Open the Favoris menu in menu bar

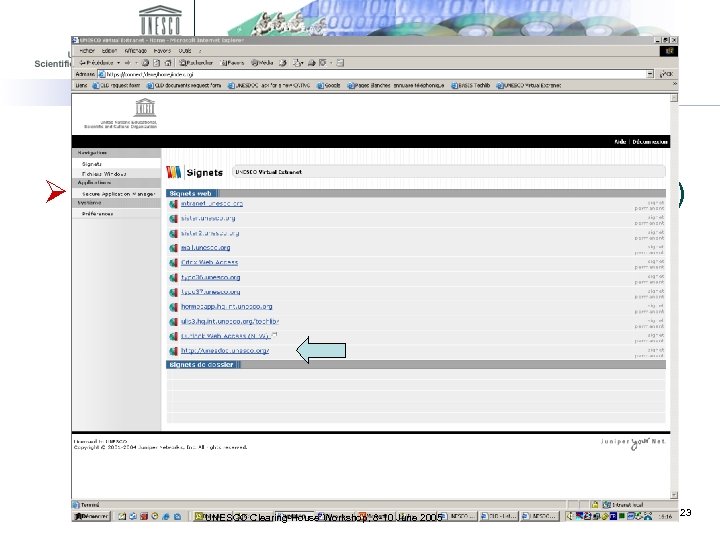(162, 51)
